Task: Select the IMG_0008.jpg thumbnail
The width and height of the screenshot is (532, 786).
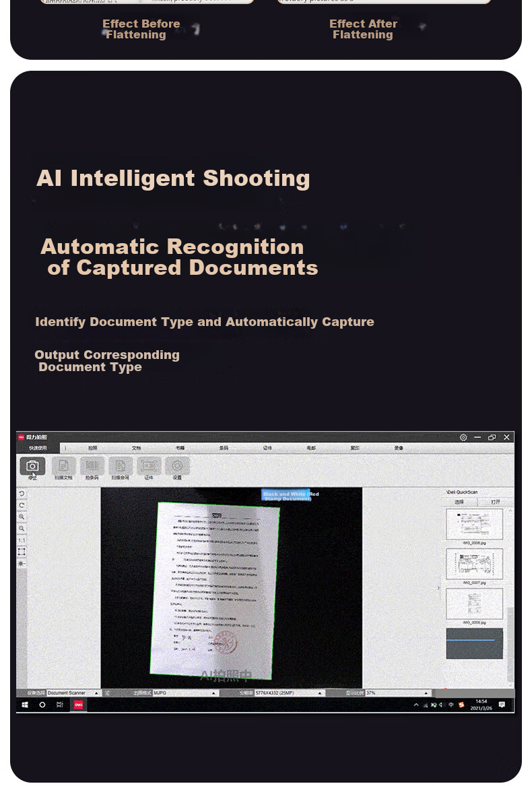Action: coord(474,603)
